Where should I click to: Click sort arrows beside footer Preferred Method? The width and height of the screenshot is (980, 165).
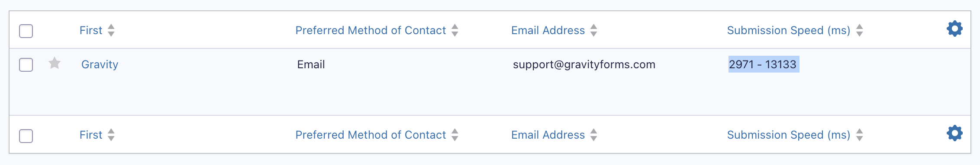coord(455,135)
